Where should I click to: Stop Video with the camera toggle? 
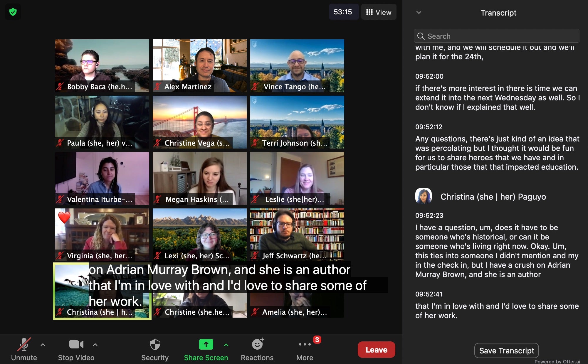pos(76,344)
